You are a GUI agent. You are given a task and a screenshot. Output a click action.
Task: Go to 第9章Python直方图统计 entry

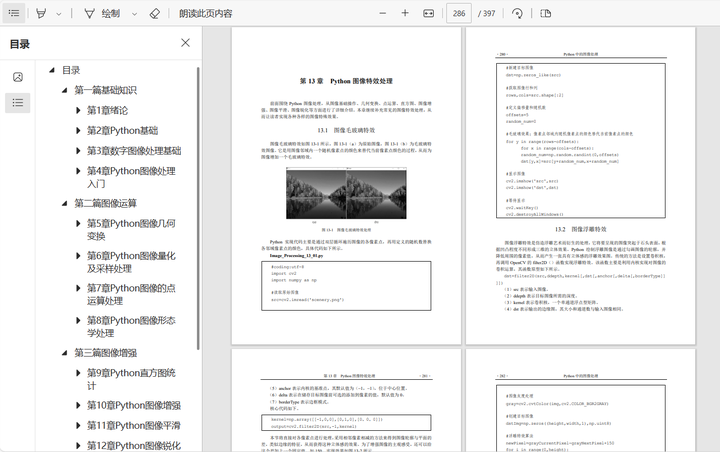point(131,379)
